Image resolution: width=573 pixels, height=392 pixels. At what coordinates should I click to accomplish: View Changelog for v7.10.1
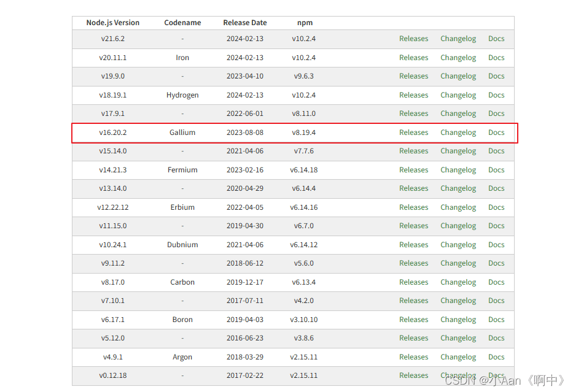click(x=458, y=301)
